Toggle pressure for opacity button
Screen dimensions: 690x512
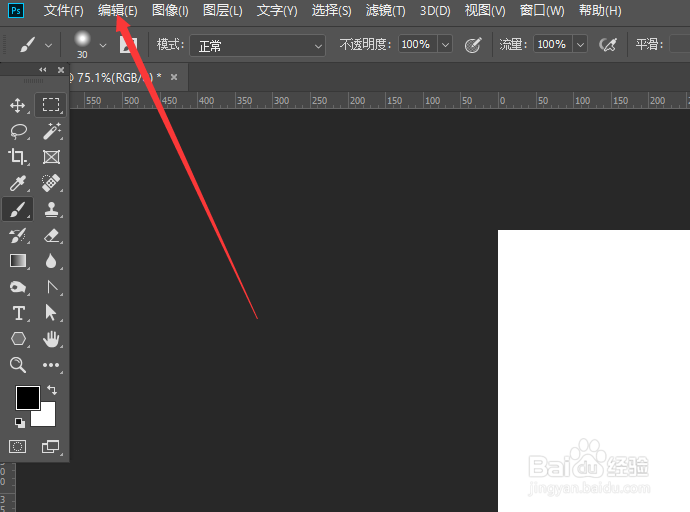473,45
